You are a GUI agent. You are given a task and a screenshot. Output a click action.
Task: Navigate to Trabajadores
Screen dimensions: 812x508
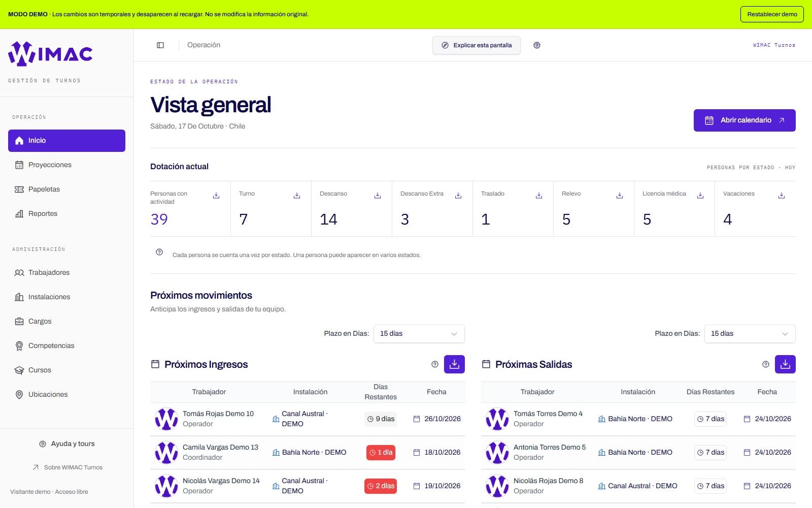pyautogui.click(x=66, y=273)
